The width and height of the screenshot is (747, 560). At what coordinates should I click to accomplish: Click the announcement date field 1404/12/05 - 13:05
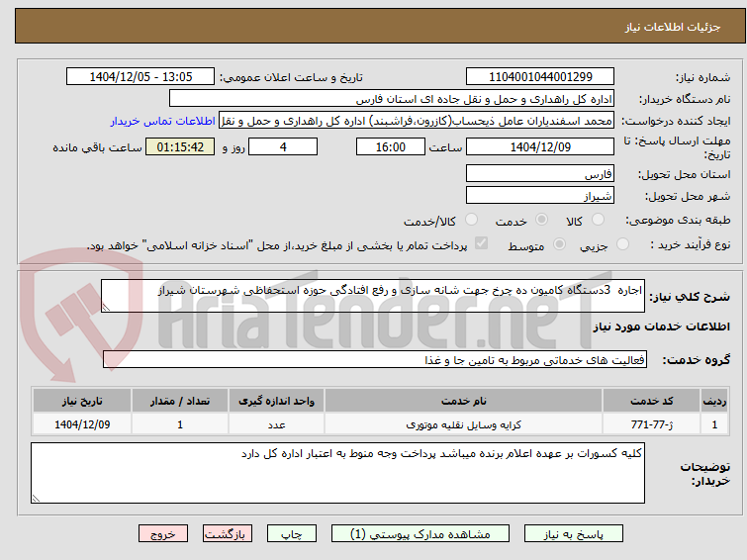(x=140, y=77)
